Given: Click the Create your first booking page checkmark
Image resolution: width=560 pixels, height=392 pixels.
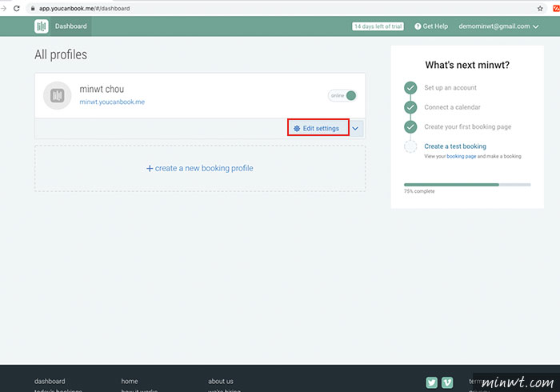Looking at the screenshot, I should (x=410, y=126).
